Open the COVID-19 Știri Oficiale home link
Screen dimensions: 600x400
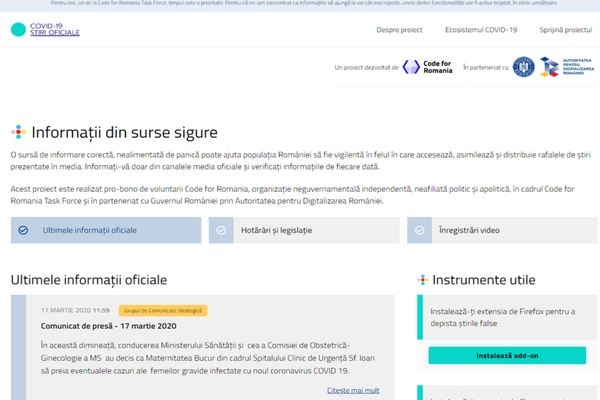[x=55, y=29]
